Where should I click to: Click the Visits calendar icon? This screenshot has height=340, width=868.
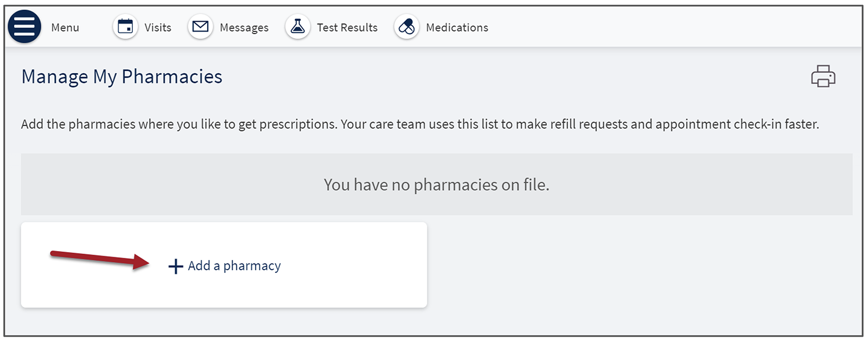(x=125, y=27)
